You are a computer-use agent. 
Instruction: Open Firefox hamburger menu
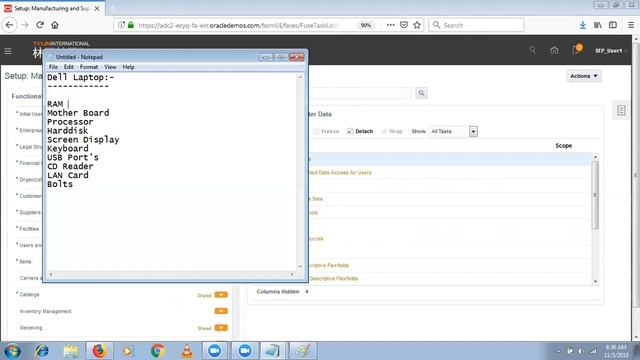tap(631, 25)
